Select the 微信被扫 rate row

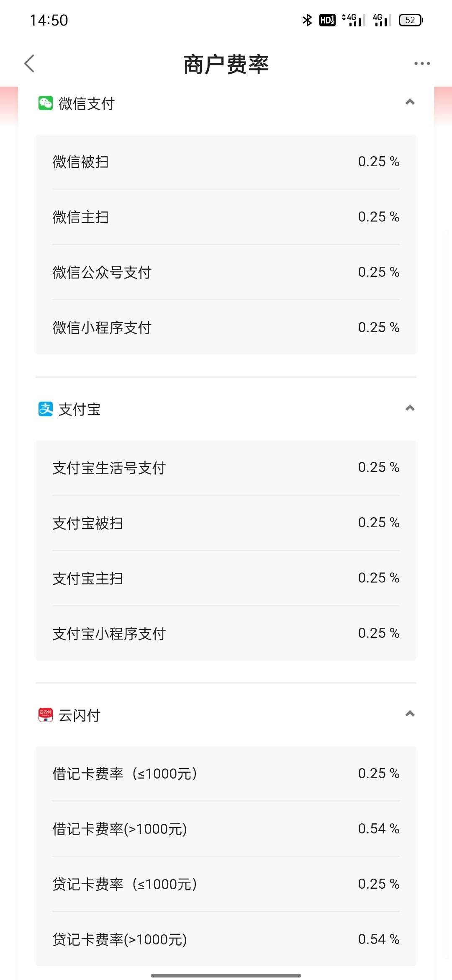pos(226,162)
